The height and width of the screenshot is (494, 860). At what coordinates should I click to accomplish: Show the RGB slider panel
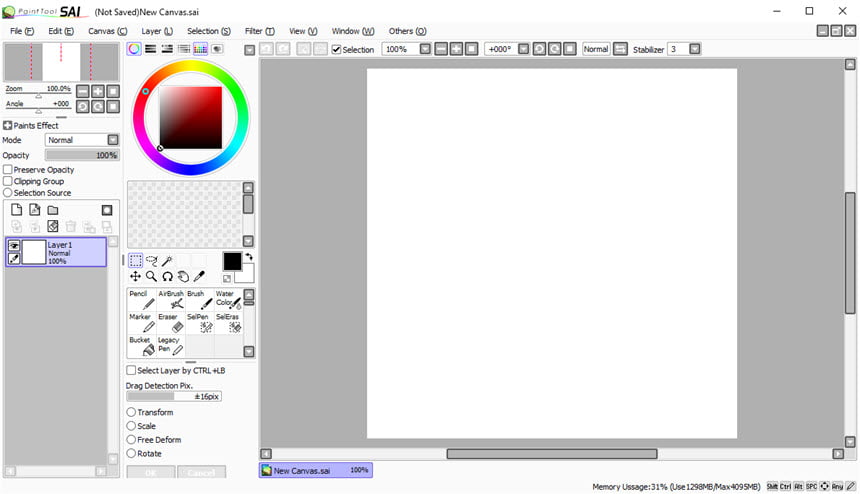point(150,49)
